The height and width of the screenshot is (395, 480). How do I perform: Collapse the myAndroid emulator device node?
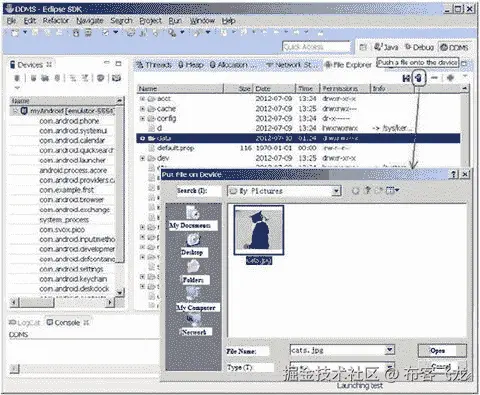(x=15, y=111)
